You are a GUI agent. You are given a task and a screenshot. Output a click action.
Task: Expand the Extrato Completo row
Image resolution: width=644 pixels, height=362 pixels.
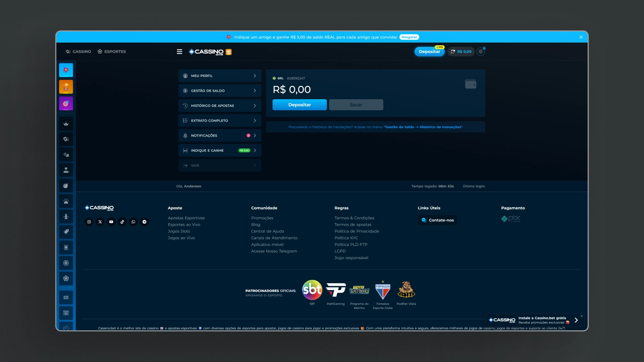(x=220, y=121)
